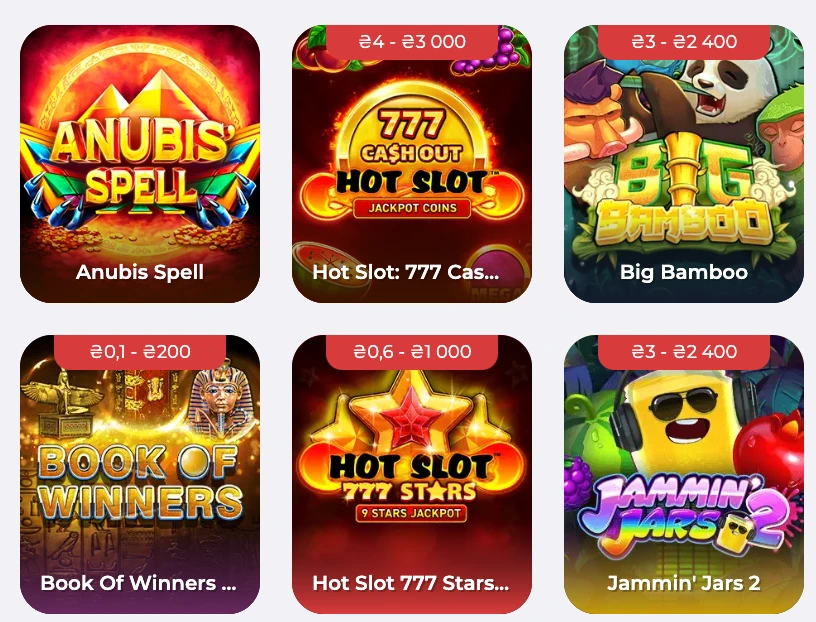Open the Big Bamboo game thumbnail

(x=684, y=163)
